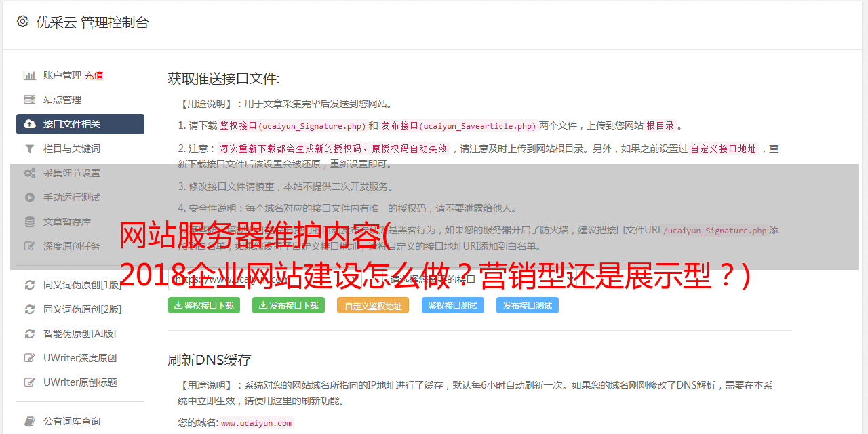Click the www.ucaiyun.com domain text
868x434 pixels.
[x=256, y=422]
